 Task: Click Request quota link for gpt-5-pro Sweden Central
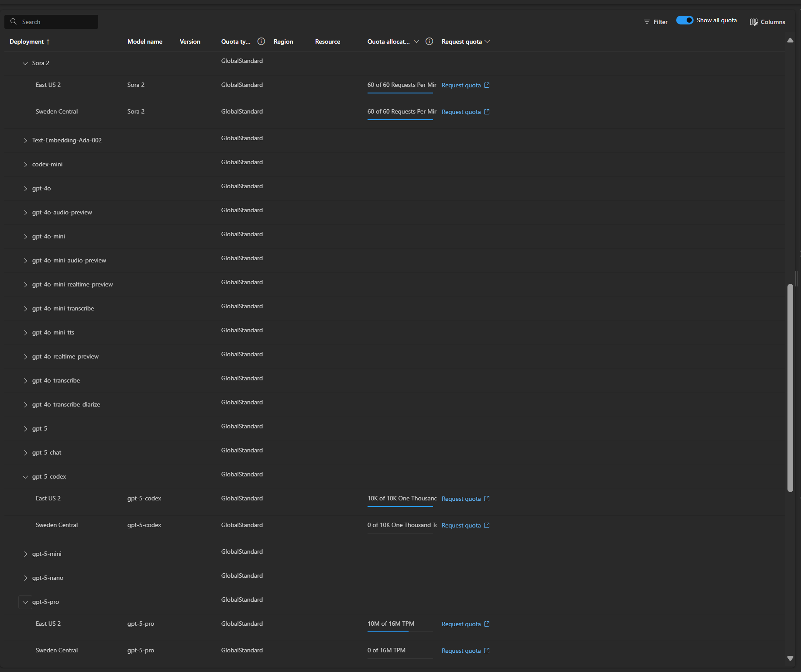[x=461, y=651]
